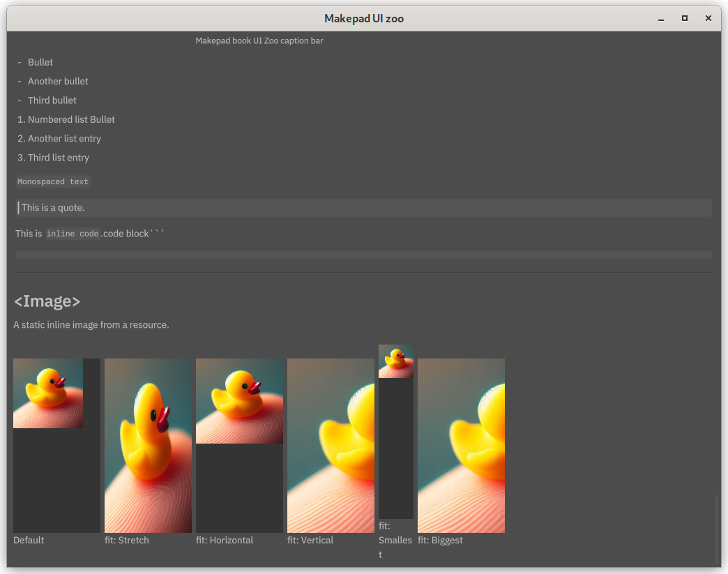Click the empty code block bar
728x574 pixels.
click(x=364, y=254)
